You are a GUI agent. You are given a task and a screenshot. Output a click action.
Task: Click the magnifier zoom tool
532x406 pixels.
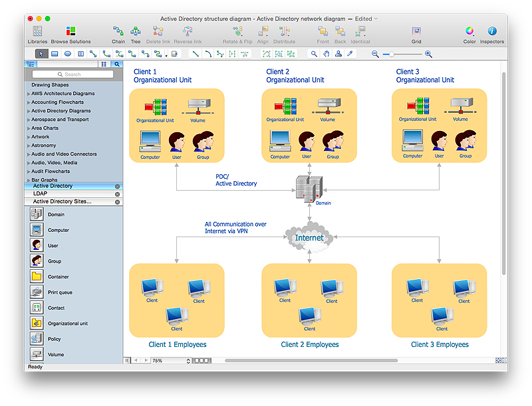coord(314,54)
